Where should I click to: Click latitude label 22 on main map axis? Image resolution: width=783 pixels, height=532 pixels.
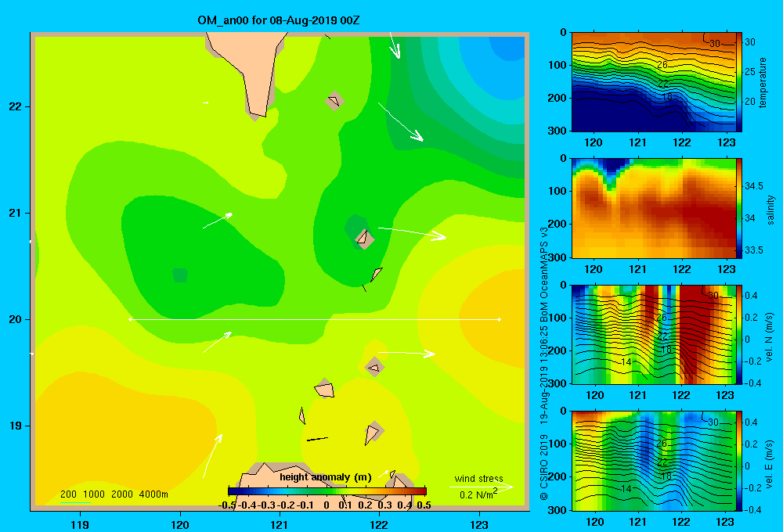tap(16, 107)
